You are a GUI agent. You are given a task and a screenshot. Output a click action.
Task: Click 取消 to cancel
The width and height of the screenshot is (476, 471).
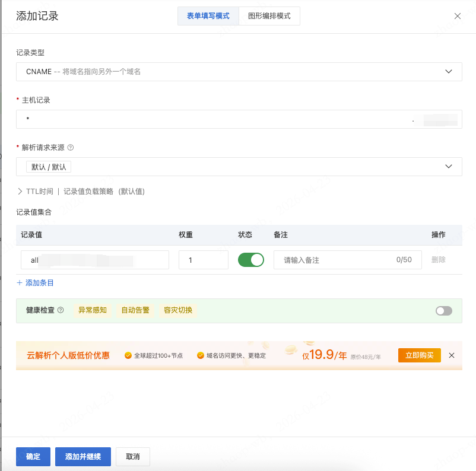[x=133, y=457]
